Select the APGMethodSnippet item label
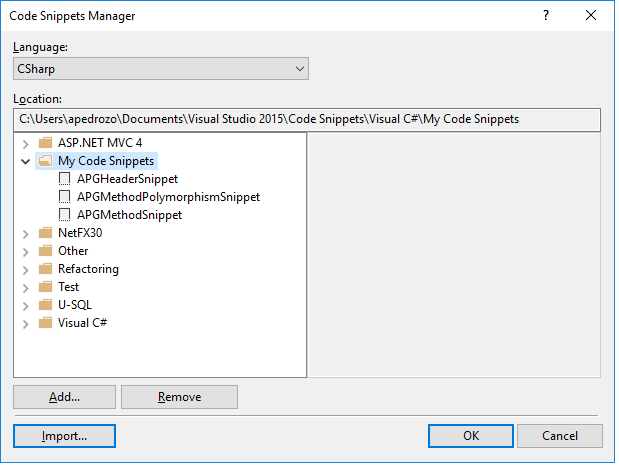Screen dimensions: 619x466 (129, 215)
